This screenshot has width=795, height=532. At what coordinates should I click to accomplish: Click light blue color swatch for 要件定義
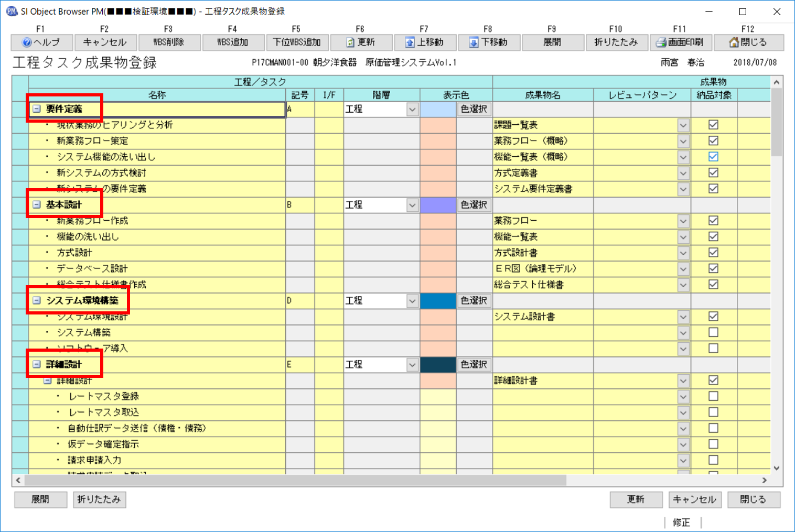tap(438, 109)
